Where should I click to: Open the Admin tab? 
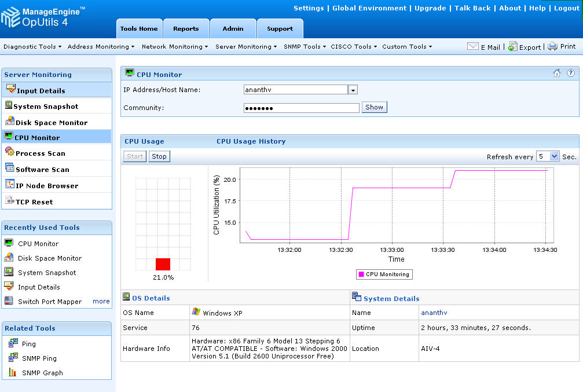pos(233,28)
